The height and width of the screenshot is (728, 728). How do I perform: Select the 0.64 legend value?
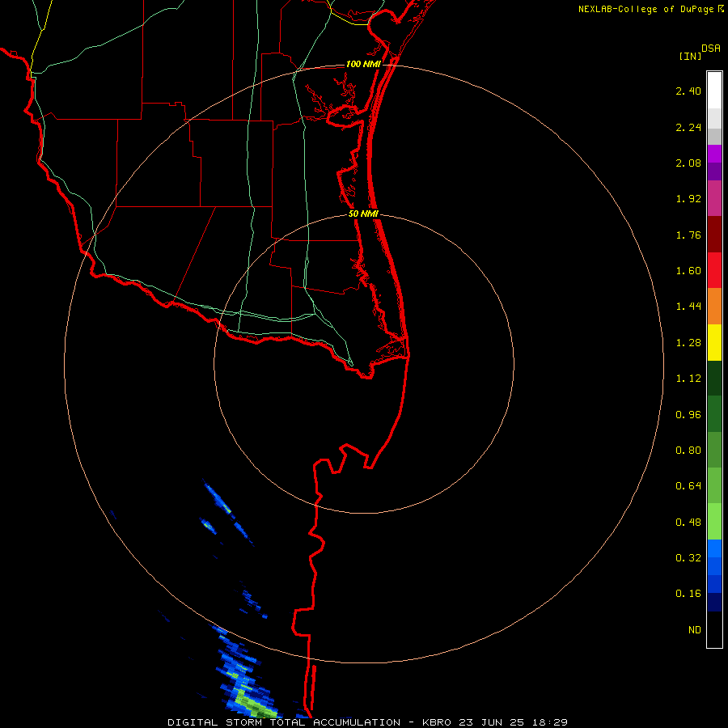[x=688, y=486]
